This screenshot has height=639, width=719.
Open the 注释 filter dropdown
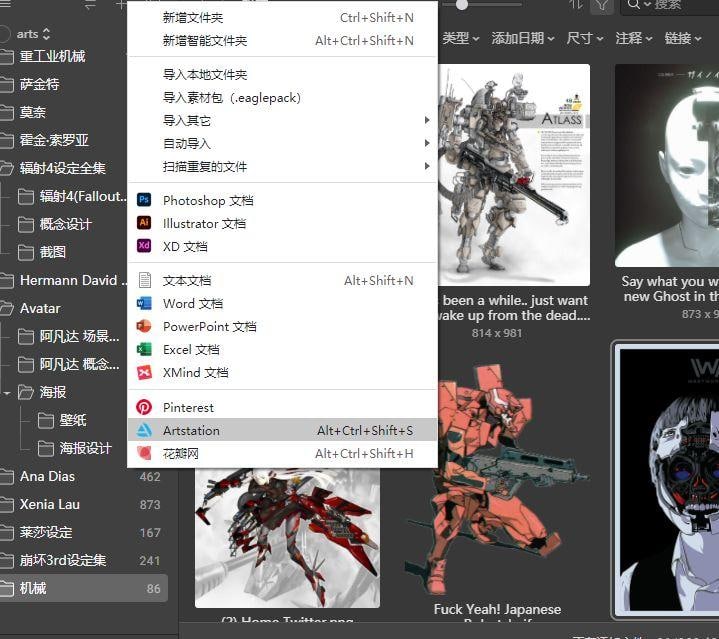click(x=634, y=38)
